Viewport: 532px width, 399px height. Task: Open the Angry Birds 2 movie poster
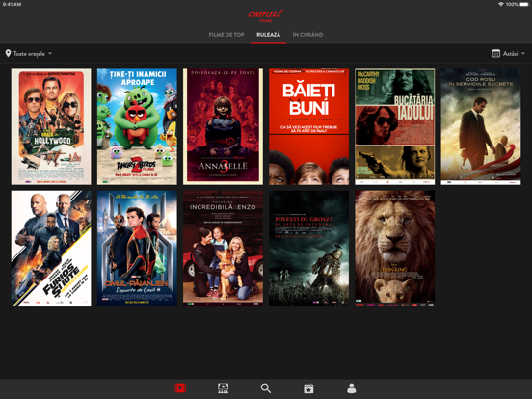137,126
